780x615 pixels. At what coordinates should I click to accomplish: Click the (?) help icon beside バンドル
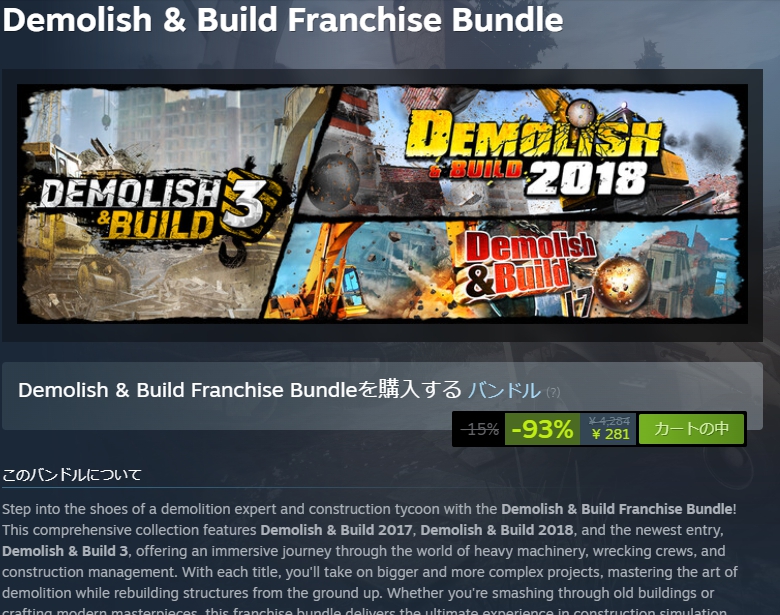coord(553,393)
